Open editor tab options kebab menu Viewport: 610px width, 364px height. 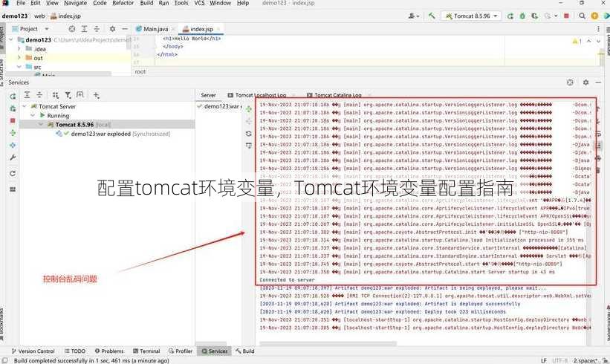tap(598, 29)
